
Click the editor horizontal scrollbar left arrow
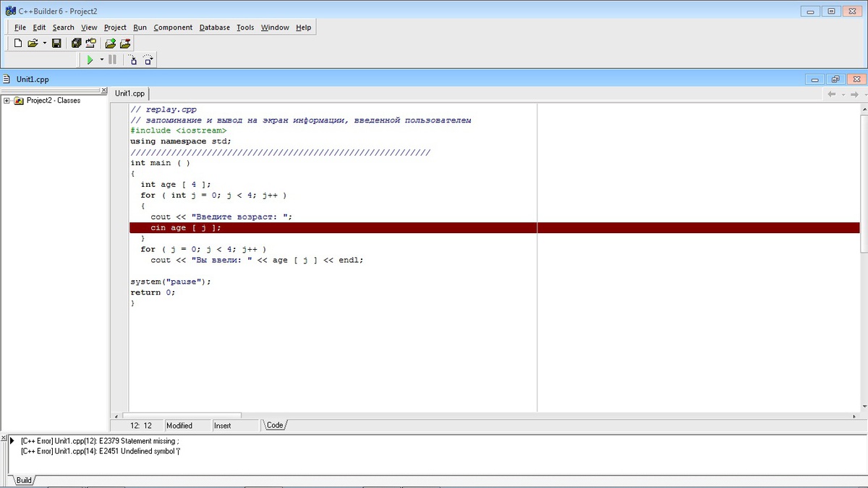[116, 416]
